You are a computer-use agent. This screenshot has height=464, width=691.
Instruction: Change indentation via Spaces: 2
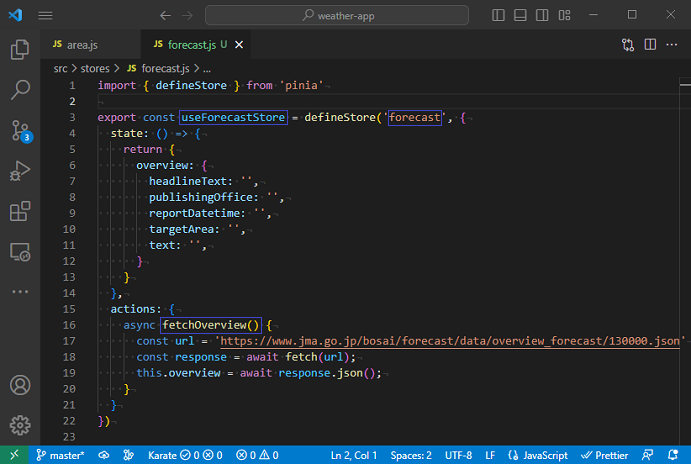coord(411,455)
